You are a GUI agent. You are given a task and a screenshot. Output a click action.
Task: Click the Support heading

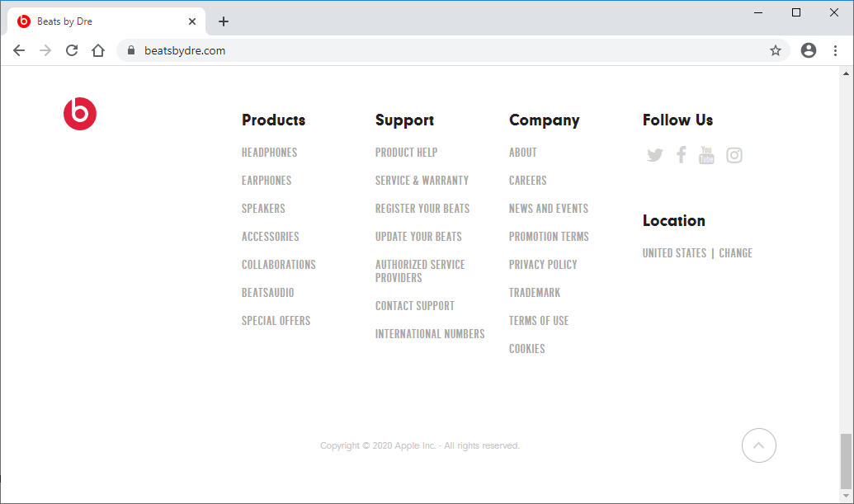404,120
